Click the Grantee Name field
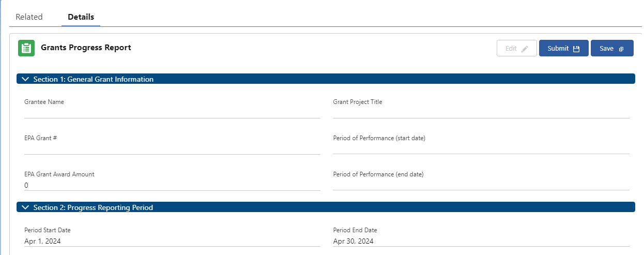The width and height of the screenshot is (644, 255). click(x=172, y=112)
